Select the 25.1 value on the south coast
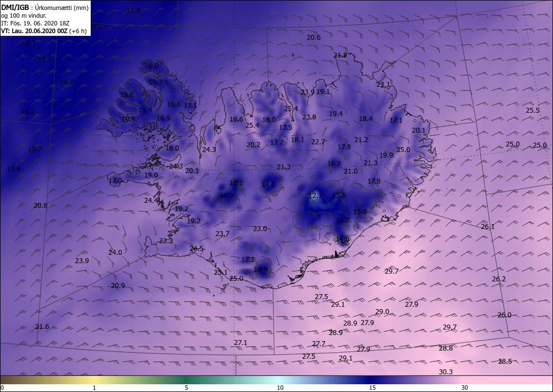The image size is (553, 392). point(221,272)
